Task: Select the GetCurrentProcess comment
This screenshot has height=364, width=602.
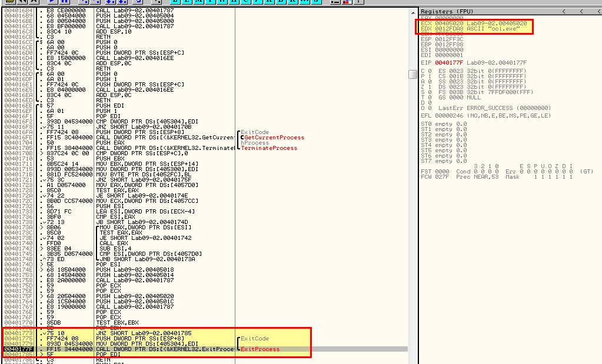Action: 274,138
